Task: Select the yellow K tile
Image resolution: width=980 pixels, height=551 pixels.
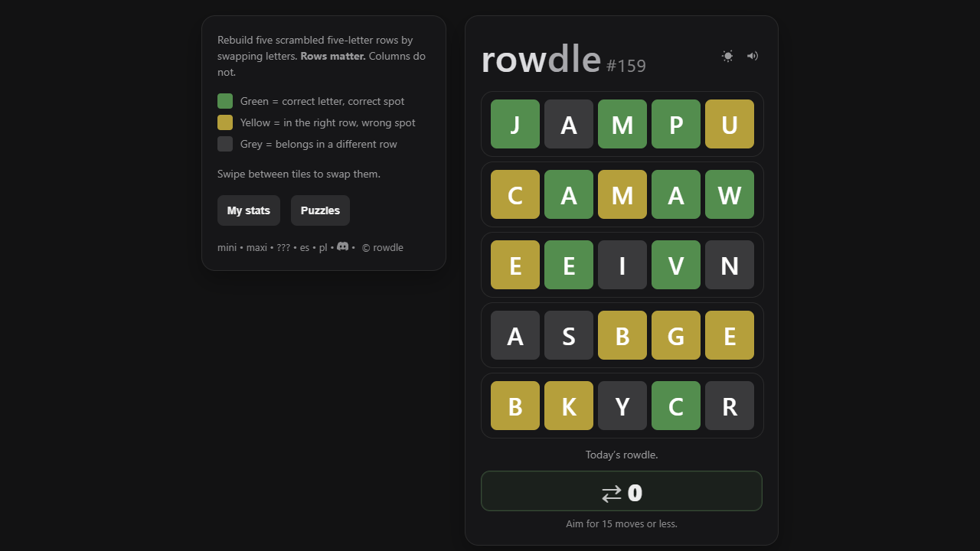Action: point(569,406)
